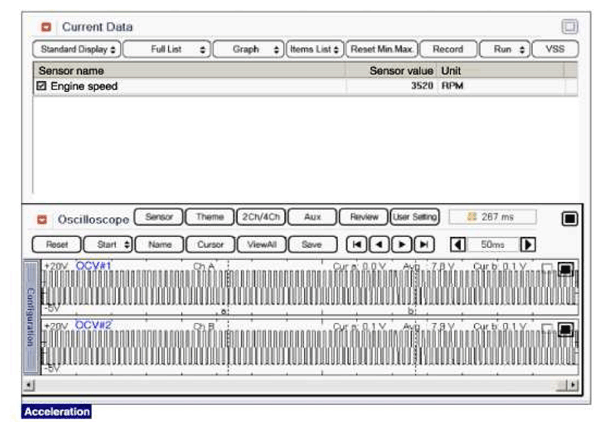Collapse the Oscilloscope panel icon
The height and width of the screenshot is (431, 603).
click(42, 218)
